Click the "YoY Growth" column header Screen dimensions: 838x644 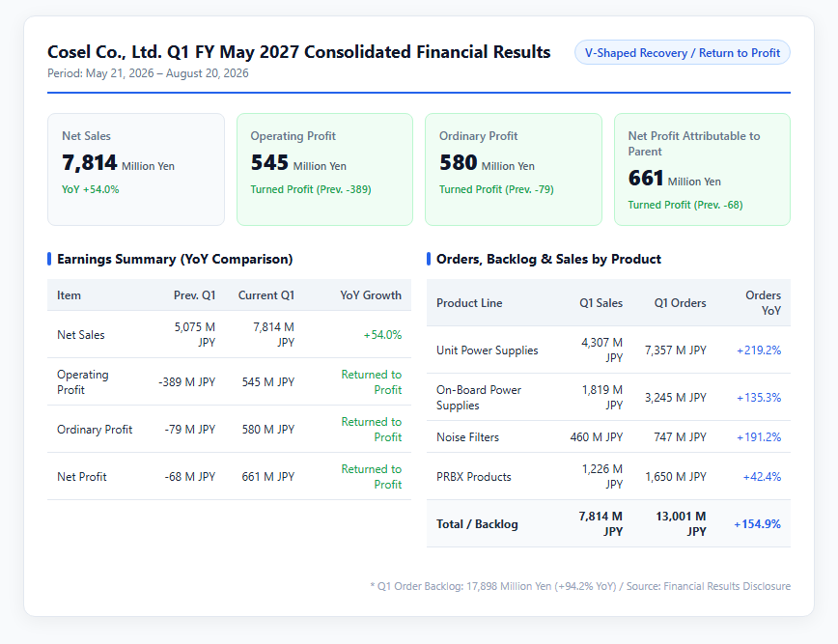371,295
